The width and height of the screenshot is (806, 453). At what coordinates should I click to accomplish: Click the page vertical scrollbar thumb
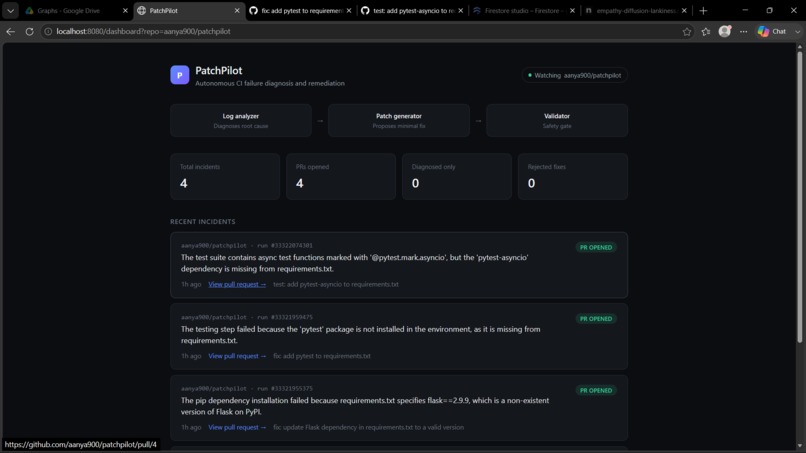pyautogui.click(x=799, y=197)
